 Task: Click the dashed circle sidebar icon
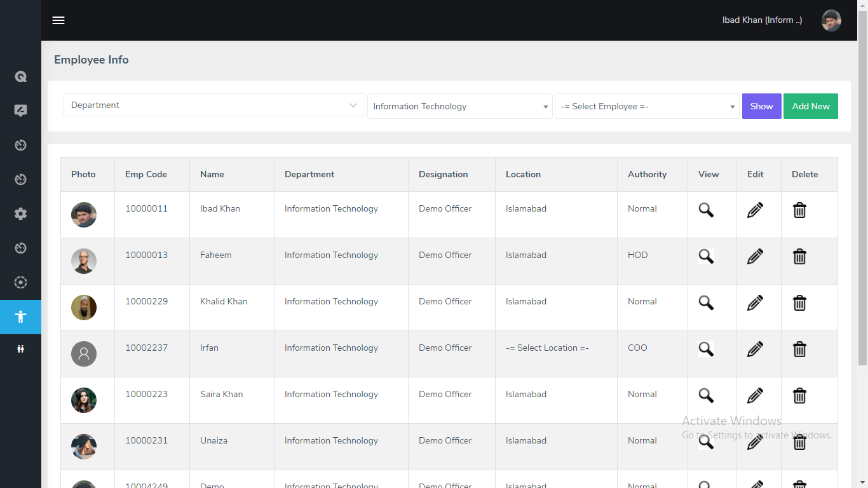(x=20, y=282)
